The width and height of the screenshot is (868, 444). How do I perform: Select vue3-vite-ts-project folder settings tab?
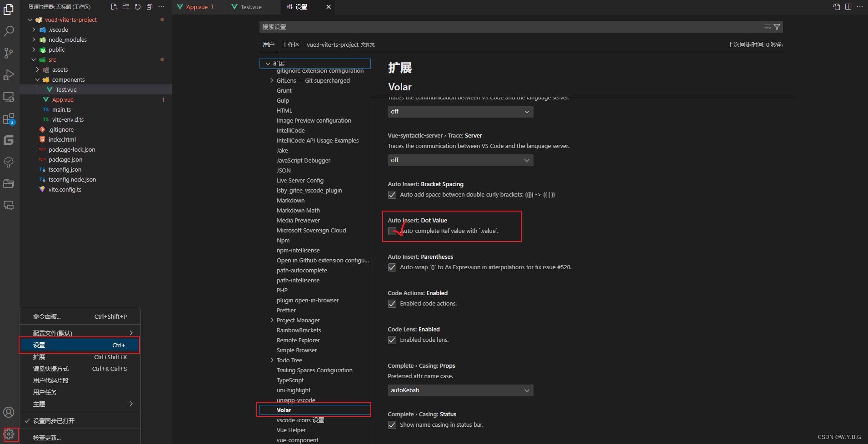tap(341, 44)
